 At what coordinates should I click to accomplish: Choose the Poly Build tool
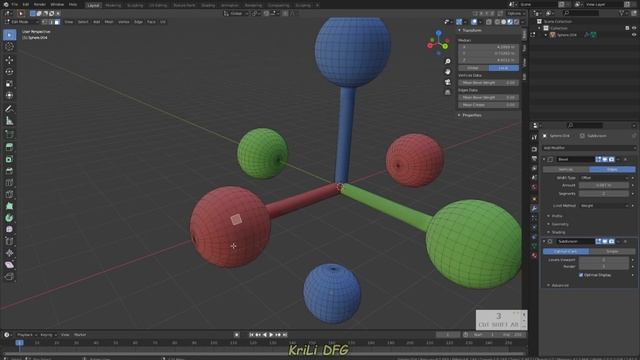click(9, 206)
